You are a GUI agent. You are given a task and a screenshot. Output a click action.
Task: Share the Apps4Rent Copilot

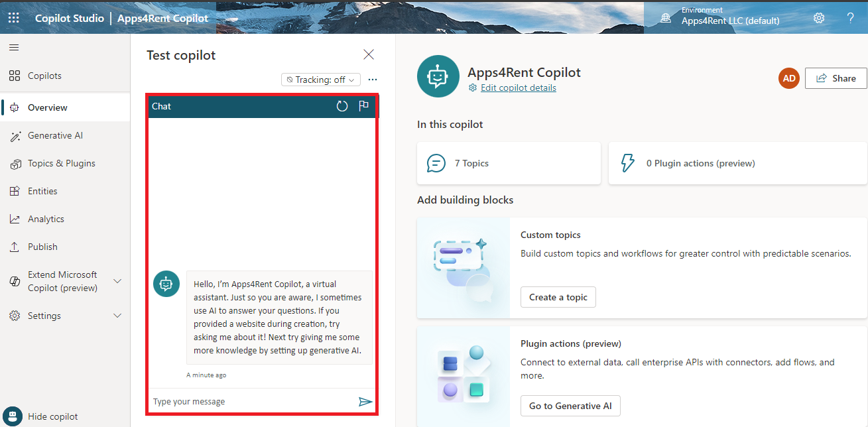point(836,78)
